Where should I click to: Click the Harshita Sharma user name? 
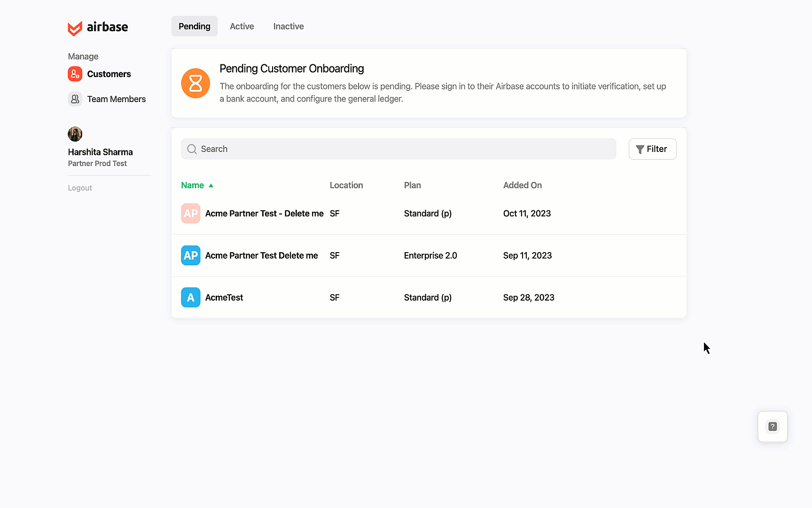coord(101,152)
